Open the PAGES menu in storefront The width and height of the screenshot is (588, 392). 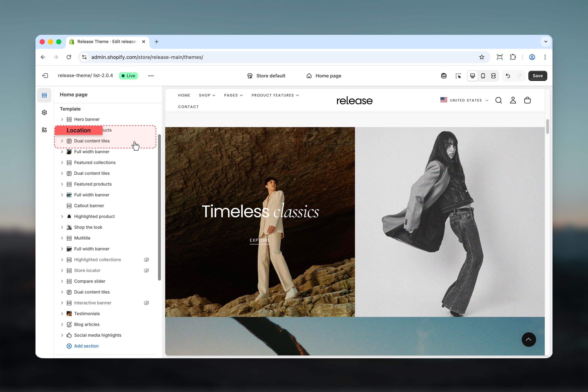(233, 95)
